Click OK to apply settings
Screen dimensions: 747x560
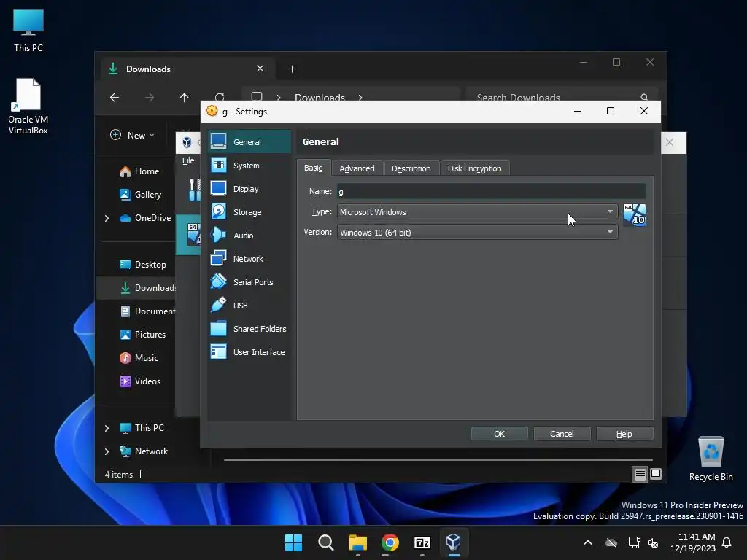[x=499, y=434]
